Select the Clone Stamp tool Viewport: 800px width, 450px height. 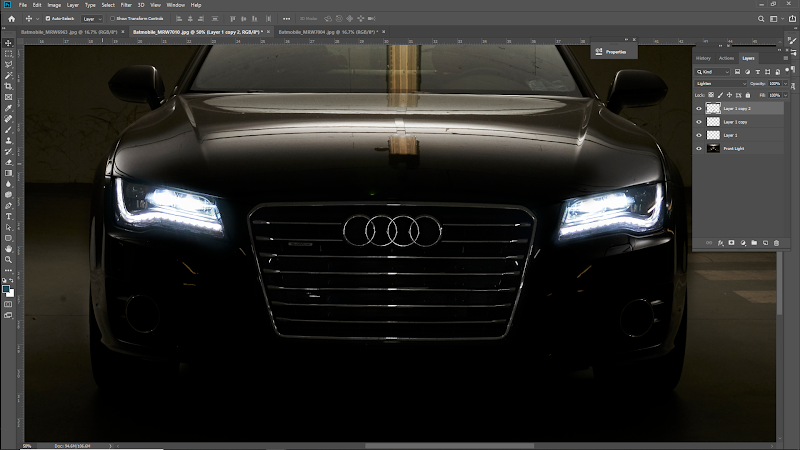click(x=8, y=140)
